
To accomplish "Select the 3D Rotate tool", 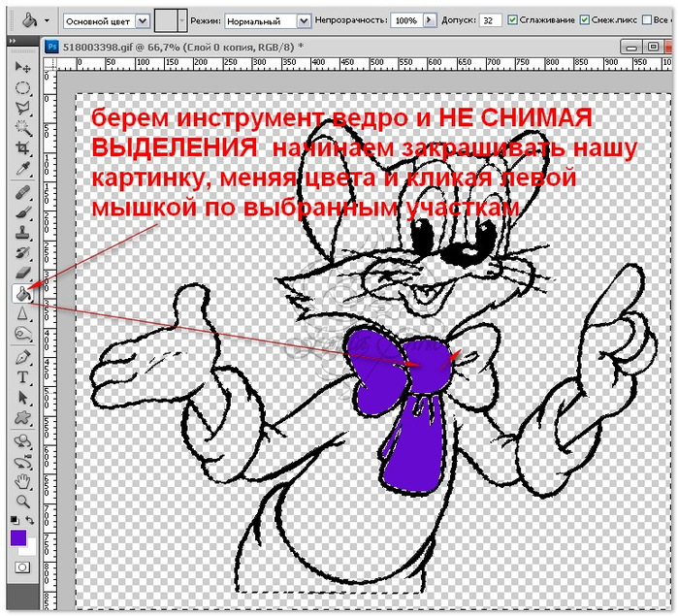I will click(22, 441).
